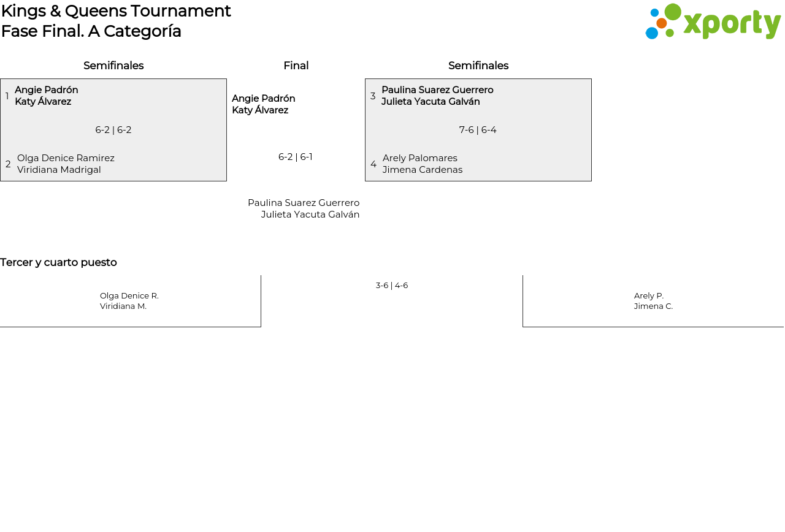Viewport: 785px width, 532px height.
Task: Click Olga Denice R. in third-place match
Action: pos(129,296)
